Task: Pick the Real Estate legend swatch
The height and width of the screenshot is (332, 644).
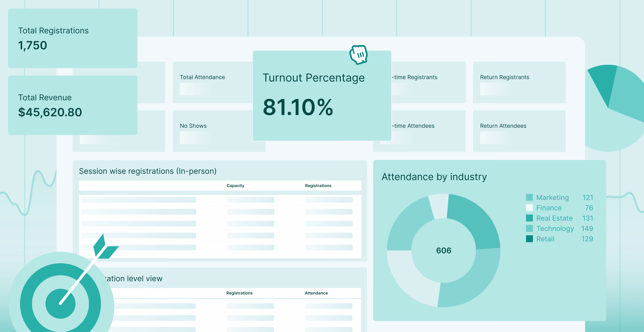Action: pos(529,218)
